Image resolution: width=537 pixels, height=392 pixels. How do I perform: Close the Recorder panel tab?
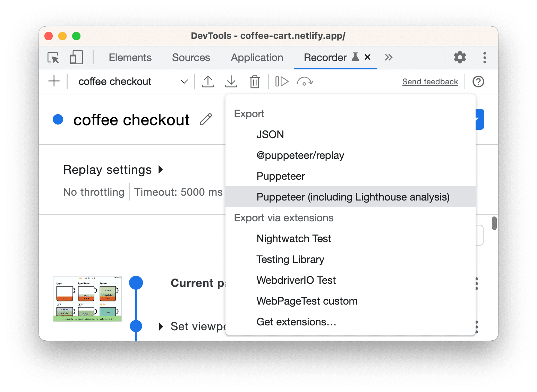(x=367, y=57)
